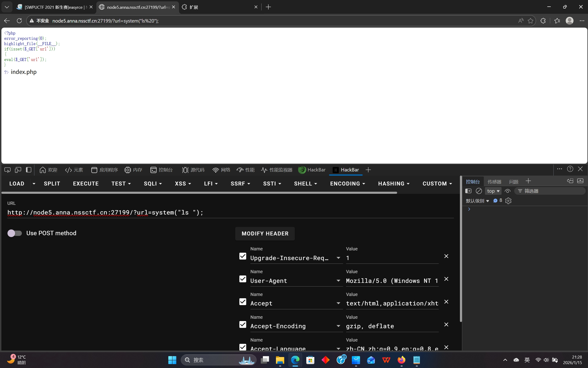588x368 pixels.
Task: Enable the Use POST method switch
Action: 14,233
